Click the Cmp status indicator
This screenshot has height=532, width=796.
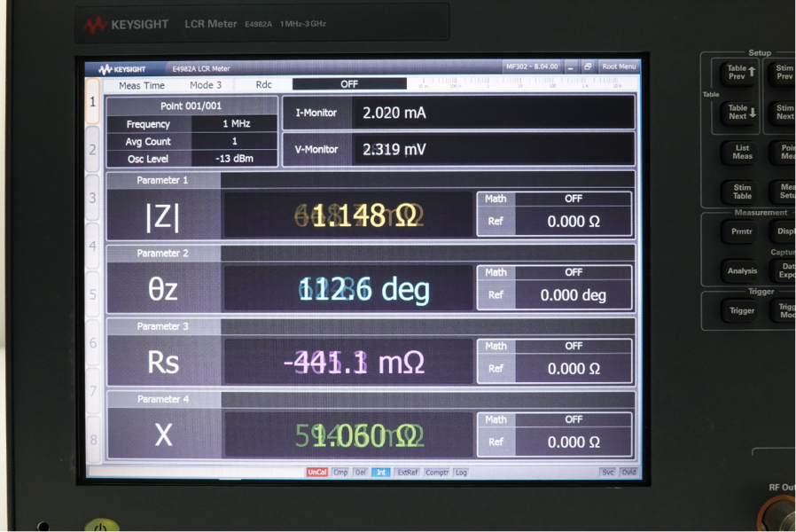point(340,473)
